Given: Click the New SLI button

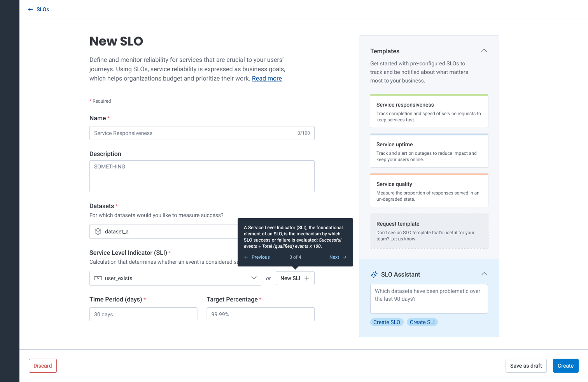Looking at the screenshot, I should coord(295,278).
